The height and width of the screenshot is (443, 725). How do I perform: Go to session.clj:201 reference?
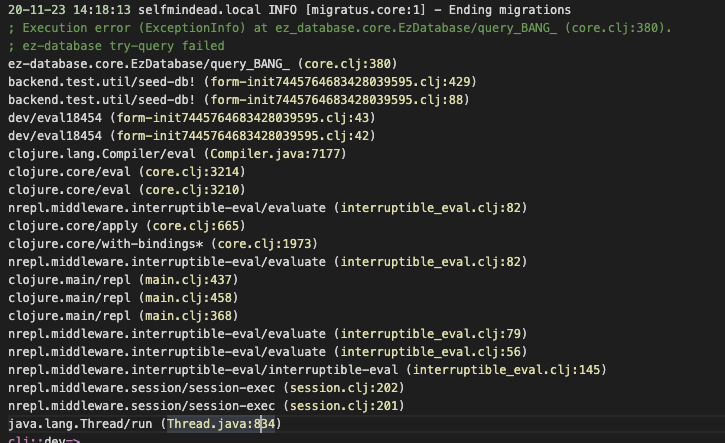[x=344, y=406]
